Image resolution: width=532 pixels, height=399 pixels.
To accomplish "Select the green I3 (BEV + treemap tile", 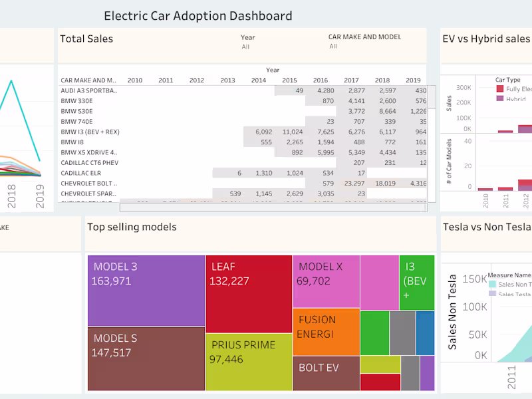I will pos(417,283).
